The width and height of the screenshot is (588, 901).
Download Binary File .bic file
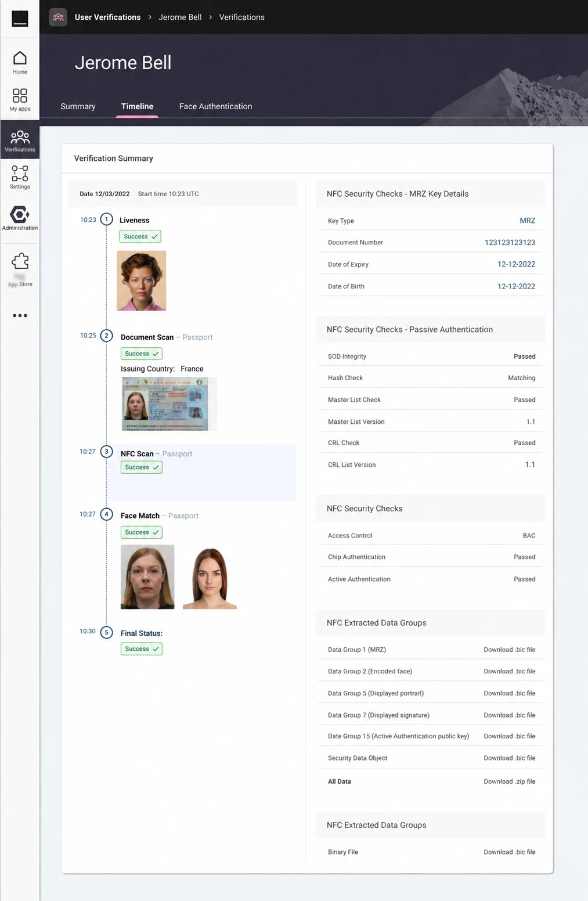[510, 852]
